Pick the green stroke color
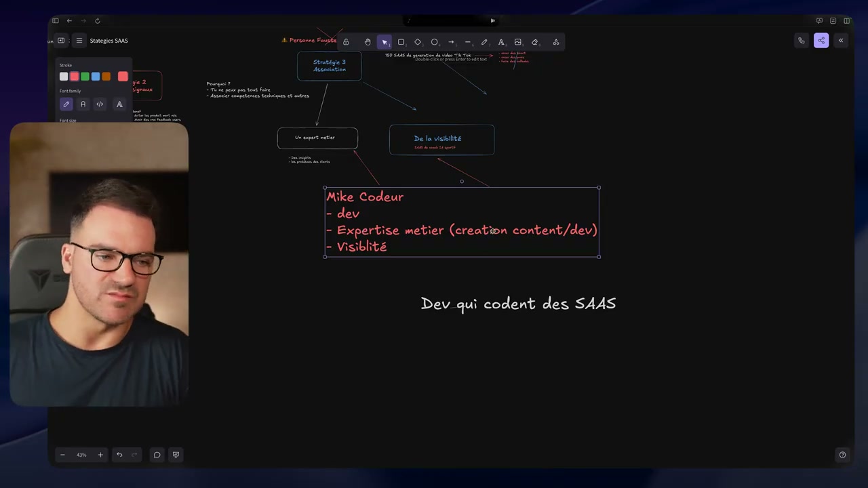The width and height of the screenshot is (868, 488). [85, 77]
